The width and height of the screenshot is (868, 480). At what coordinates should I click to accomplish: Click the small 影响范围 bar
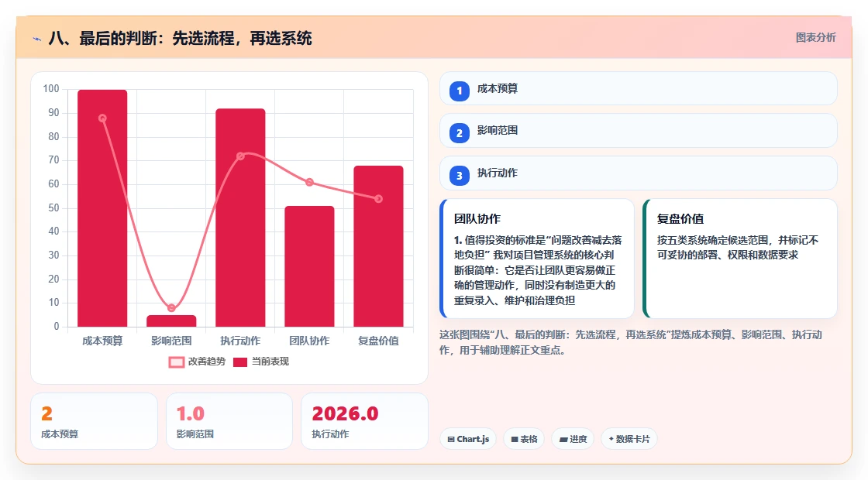(x=171, y=321)
